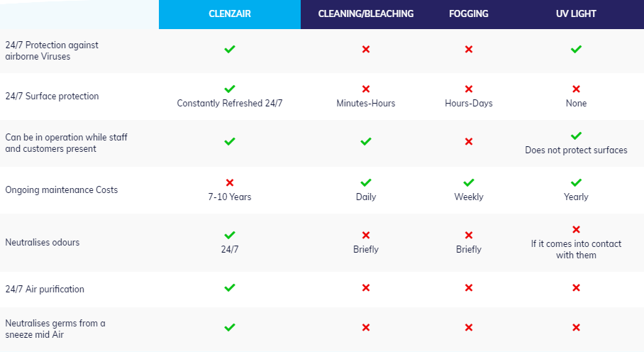
Task: Select the UV LIGHT column header
Action: click(576, 14)
